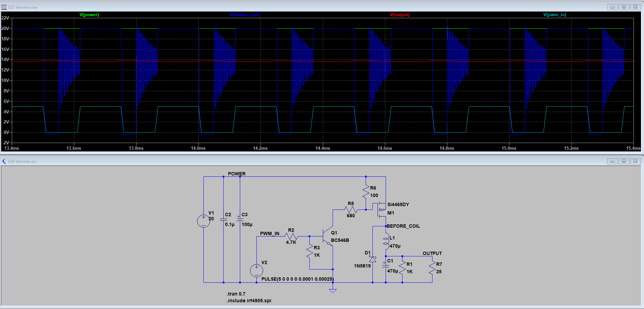Click the 14.0ms label on time axis

point(198,148)
